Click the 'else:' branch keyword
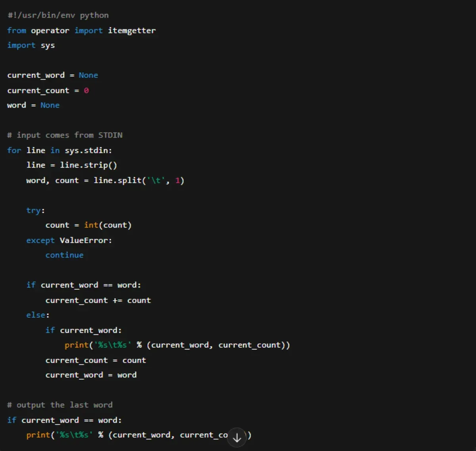 [x=35, y=315]
